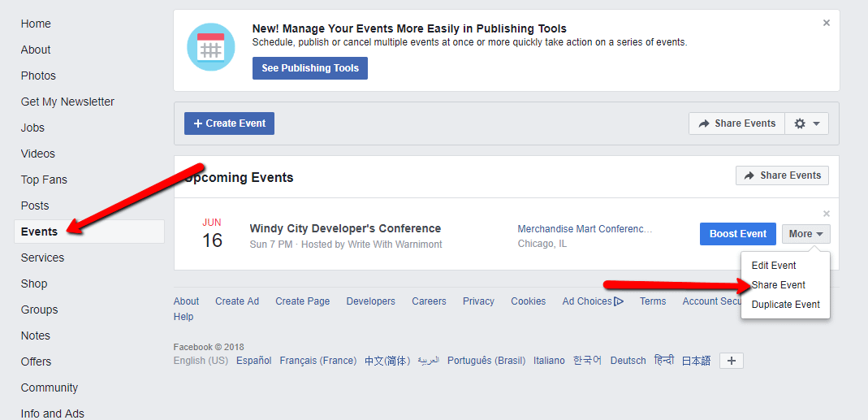Click the About footer link

pyautogui.click(x=186, y=301)
